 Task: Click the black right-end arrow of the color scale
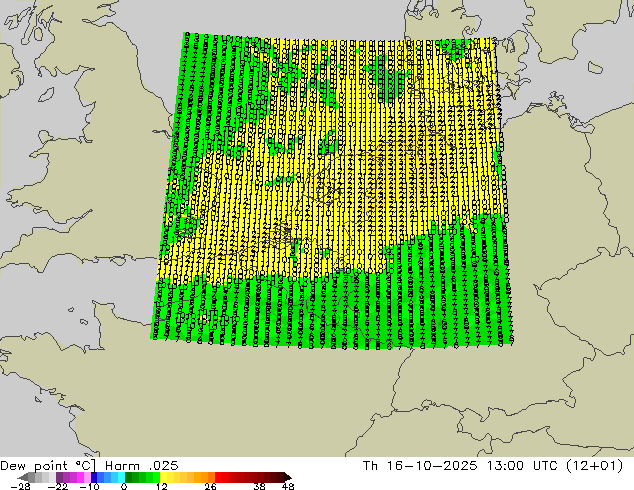tap(288, 477)
